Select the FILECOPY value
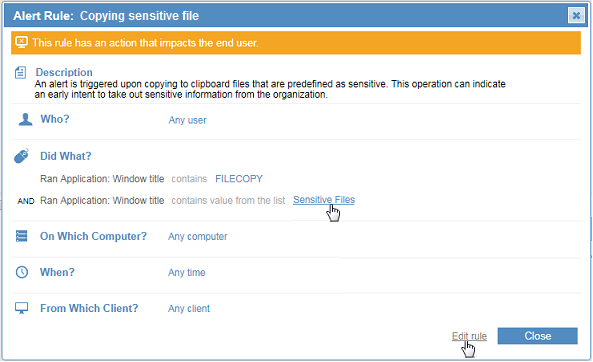 239,179
